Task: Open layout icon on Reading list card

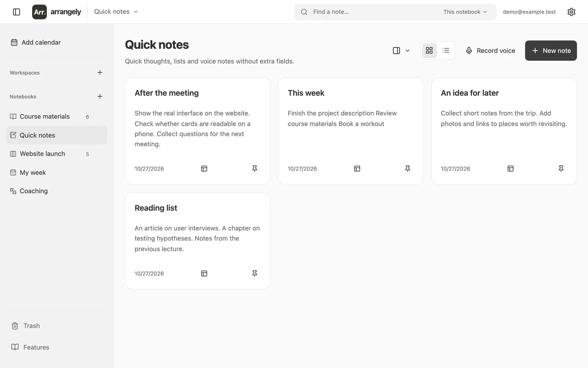Action: [x=204, y=274]
